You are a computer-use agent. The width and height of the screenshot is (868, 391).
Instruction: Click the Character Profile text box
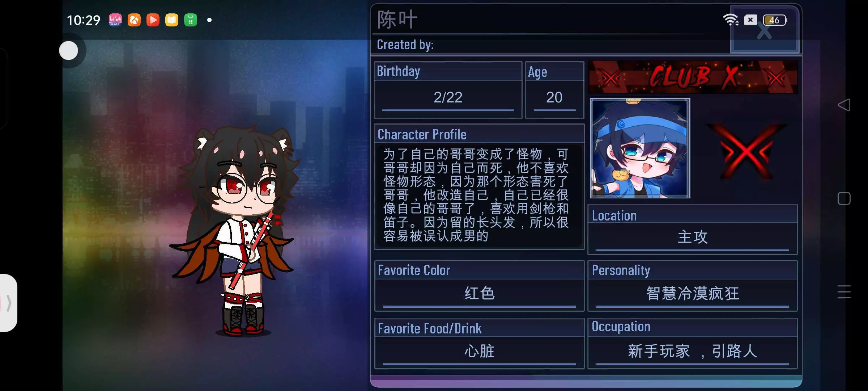click(x=479, y=195)
